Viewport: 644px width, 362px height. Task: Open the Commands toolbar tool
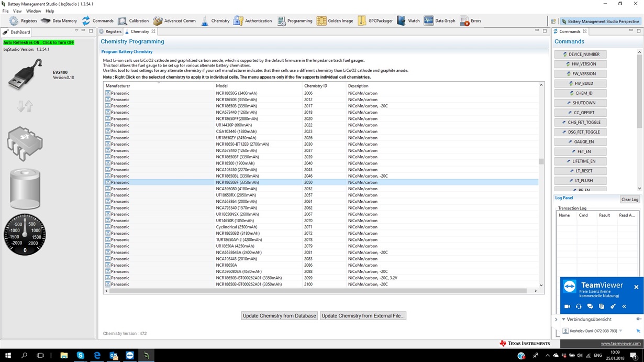point(97,21)
